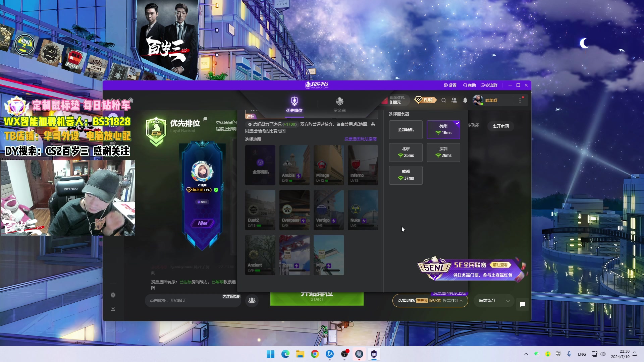Open the player avatar in lobby card

[202, 171]
